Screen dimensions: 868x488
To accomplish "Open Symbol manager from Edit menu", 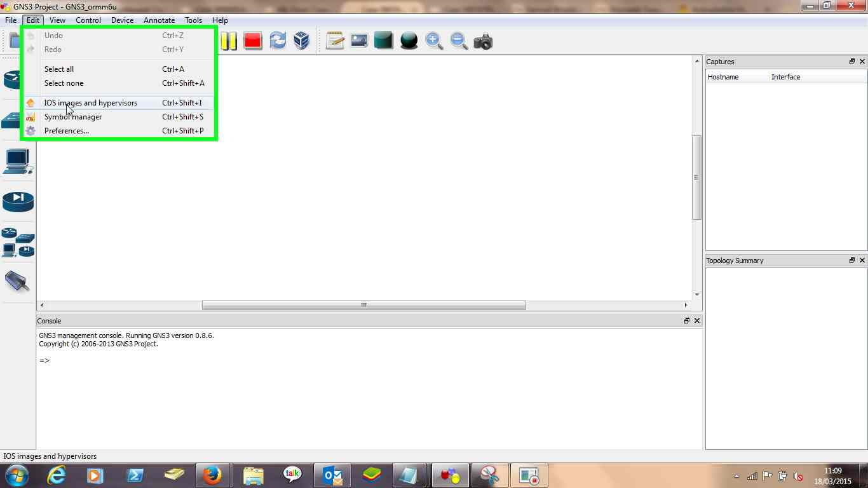I will pyautogui.click(x=119, y=117).
